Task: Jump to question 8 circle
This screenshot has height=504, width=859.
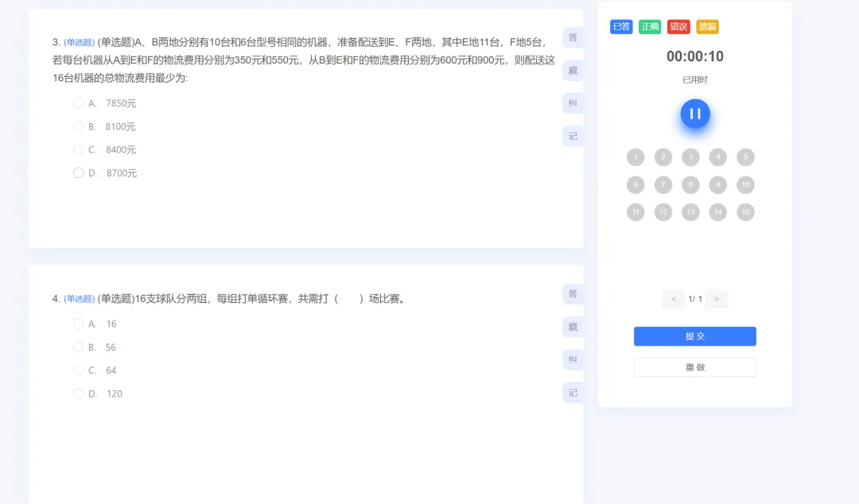Action: pos(690,184)
